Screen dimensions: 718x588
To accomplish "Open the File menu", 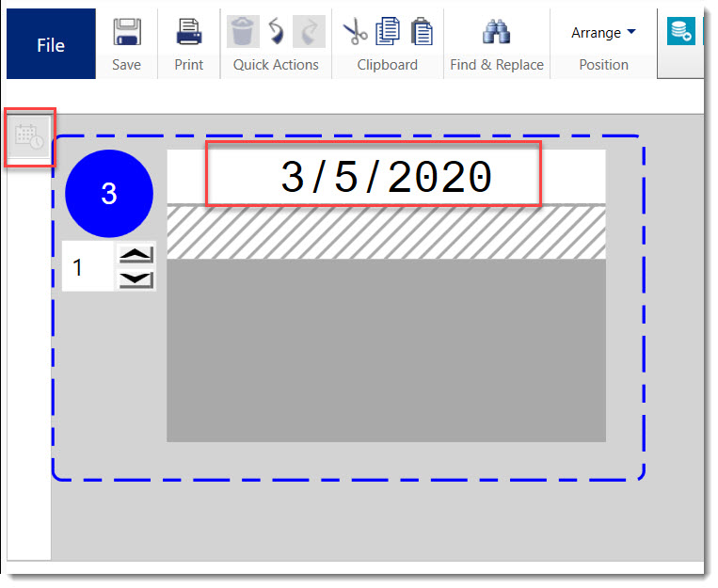I will point(51,44).
